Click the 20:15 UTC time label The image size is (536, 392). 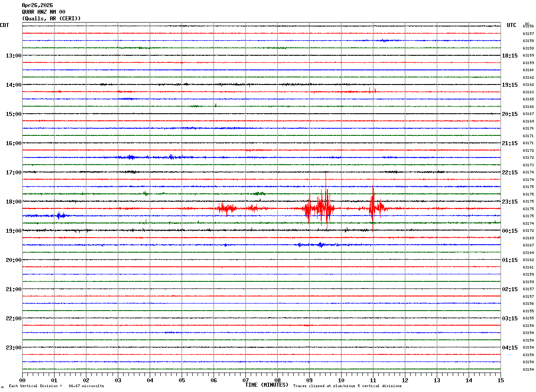(x=509, y=114)
